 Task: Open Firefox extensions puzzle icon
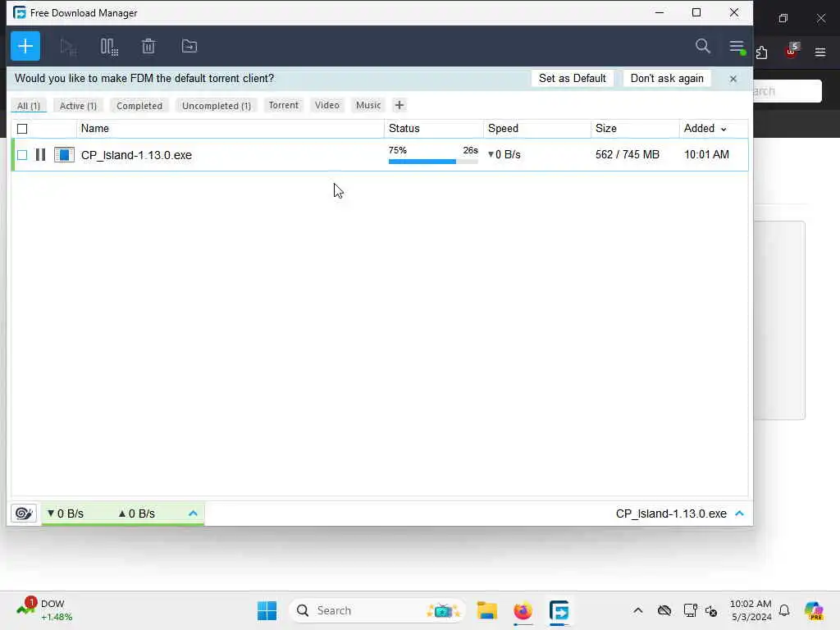click(x=762, y=52)
